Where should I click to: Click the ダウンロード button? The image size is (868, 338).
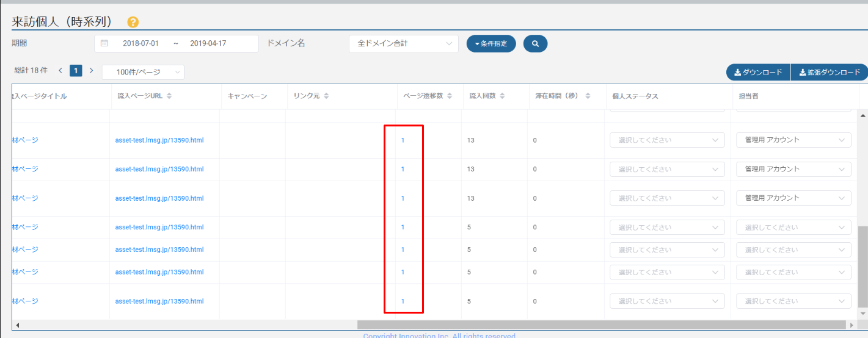pos(758,73)
